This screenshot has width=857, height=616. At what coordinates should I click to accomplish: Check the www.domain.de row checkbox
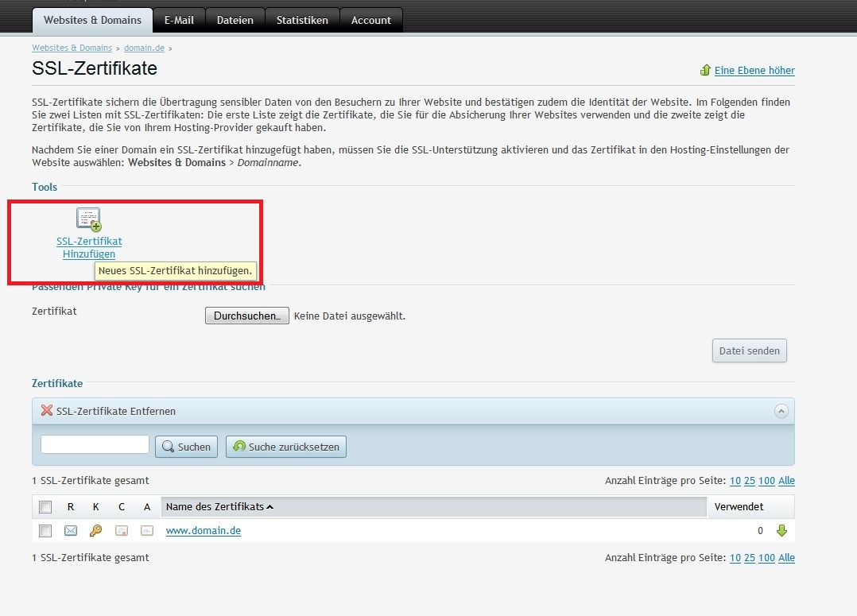click(x=45, y=531)
